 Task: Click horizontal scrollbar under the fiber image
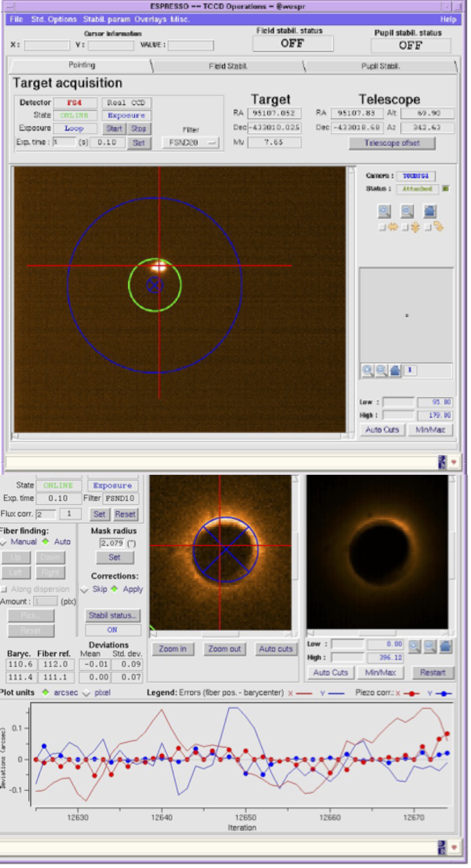220,634
